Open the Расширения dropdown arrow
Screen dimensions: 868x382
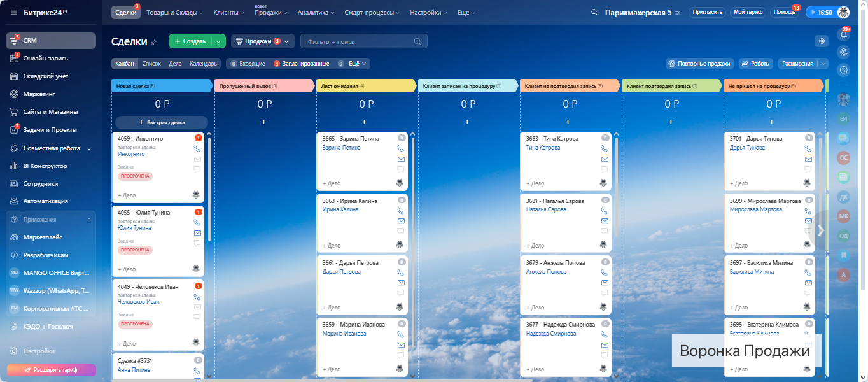click(823, 64)
